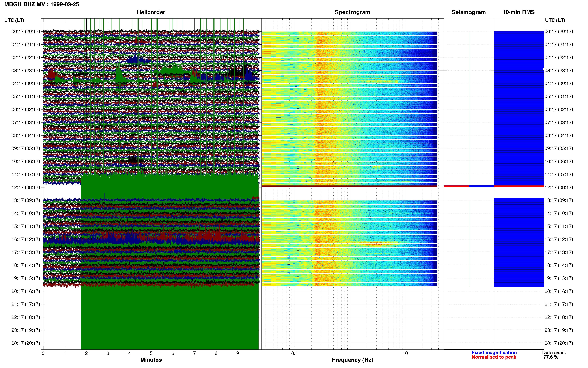
Task: Click the '9' minutes tick label
Action: (x=238, y=353)
